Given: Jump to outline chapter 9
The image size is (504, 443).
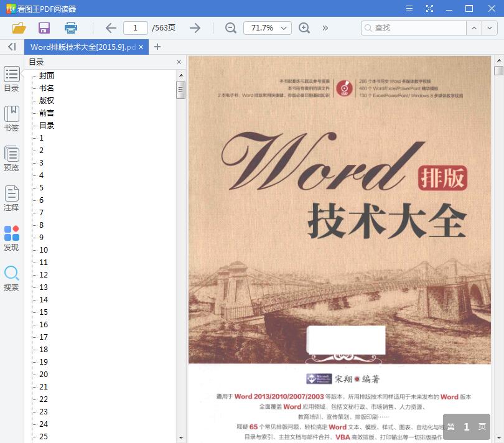Looking at the screenshot, I should (42, 238).
